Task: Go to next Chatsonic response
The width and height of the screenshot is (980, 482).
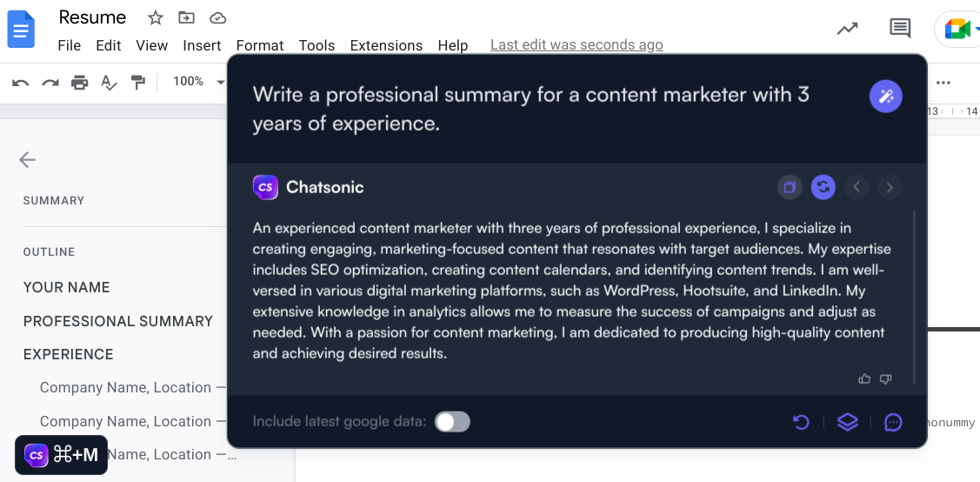Action: click(889, 187)
